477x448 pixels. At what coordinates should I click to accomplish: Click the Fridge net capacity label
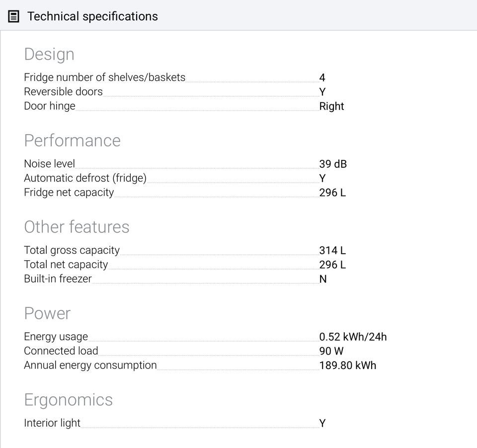point(69,193)
